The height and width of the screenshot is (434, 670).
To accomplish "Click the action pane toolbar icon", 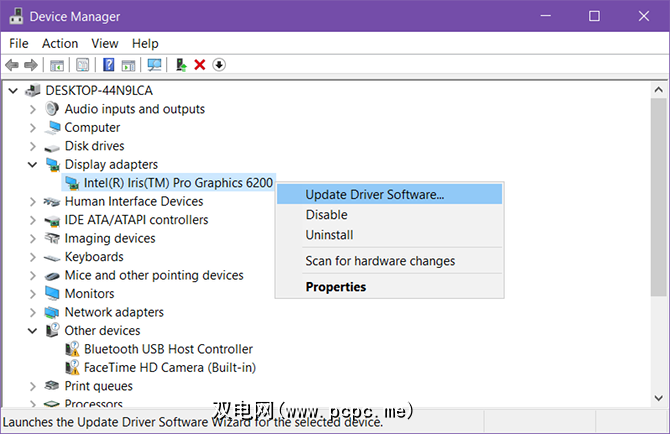I will [x=128, y=65].
